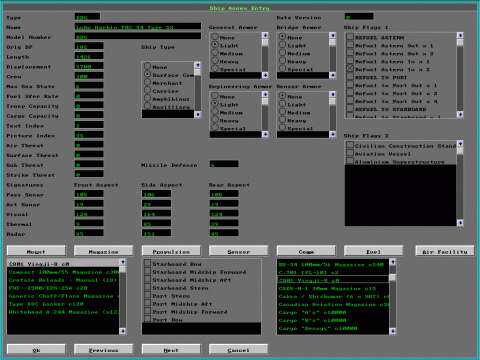480x360 pixels.
Task: Click Ship Flags 2 scrollbar thumb
Action: pos(460,151)
